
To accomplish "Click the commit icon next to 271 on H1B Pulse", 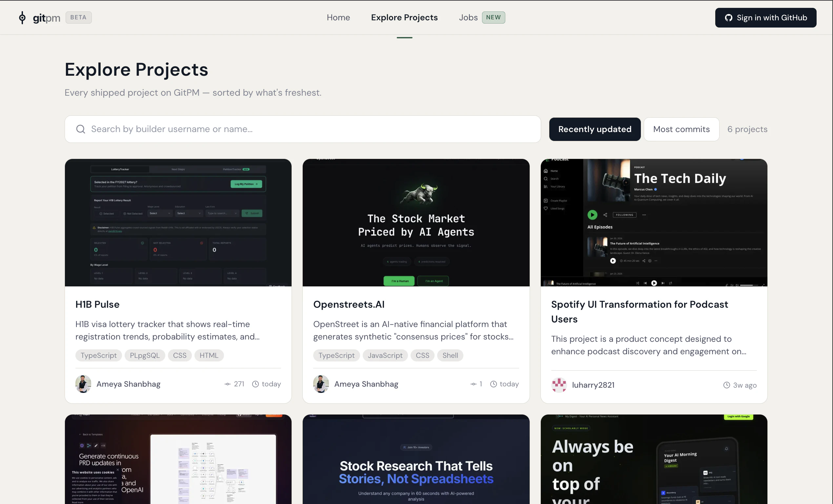I will 228,384.
